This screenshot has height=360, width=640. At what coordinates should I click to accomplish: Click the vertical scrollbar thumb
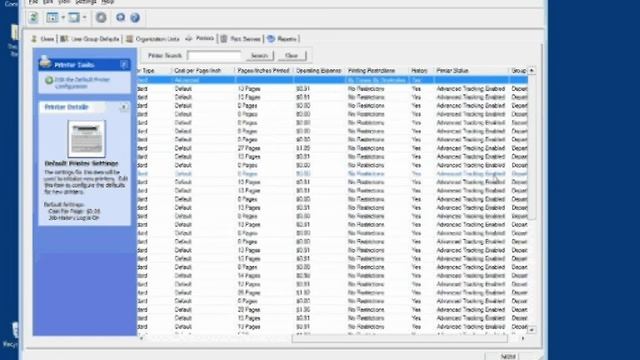[x=532, y=147]
